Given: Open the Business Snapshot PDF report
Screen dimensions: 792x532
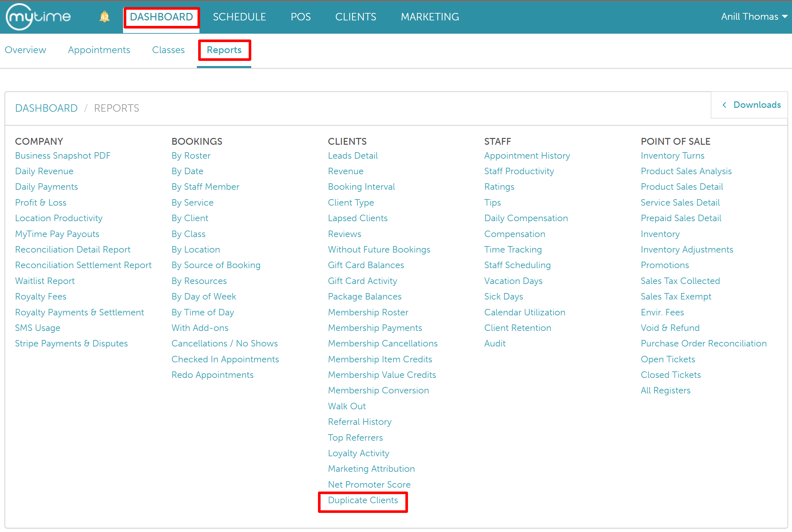Looking at the screenshot, I should pos(63,155).
